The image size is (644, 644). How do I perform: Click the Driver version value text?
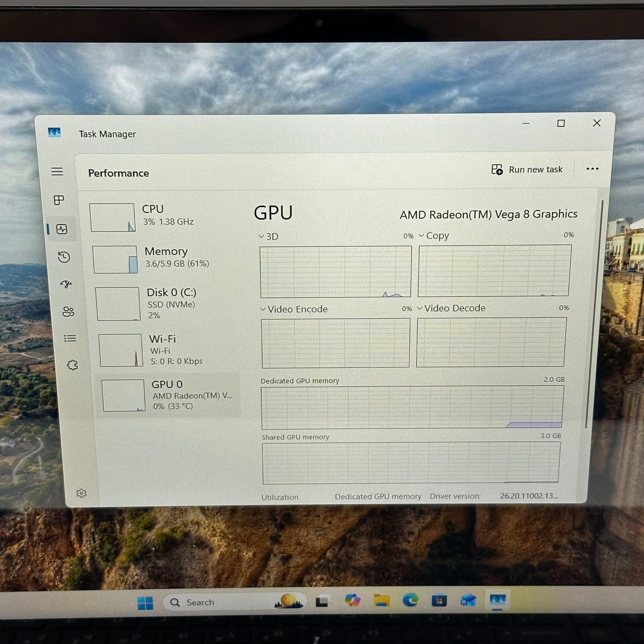point(529,496)
